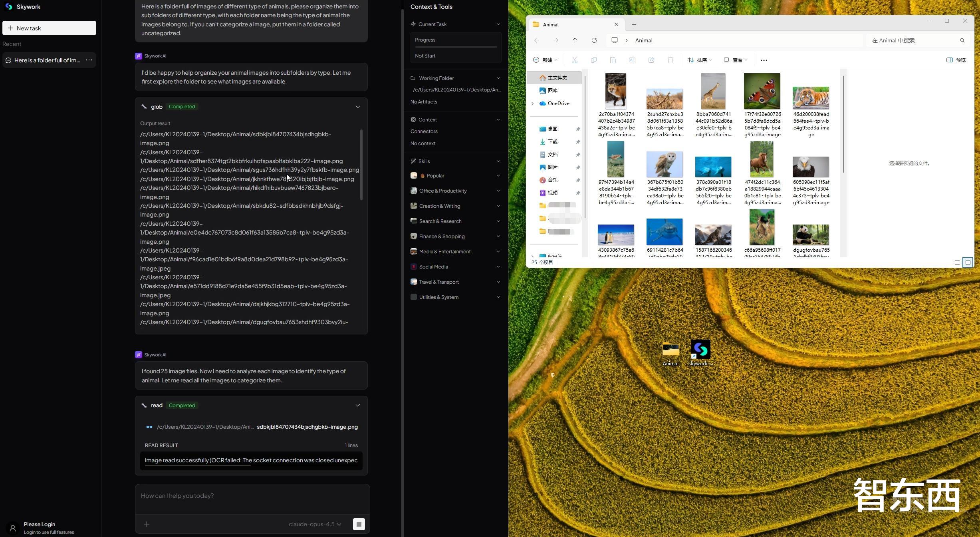Click the New task button
Screen dimensions: 980x537
(49, 28)
